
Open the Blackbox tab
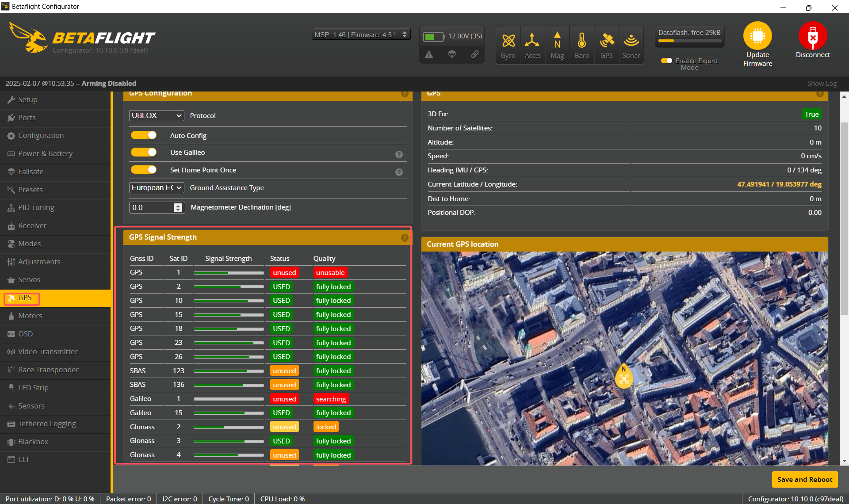[55, 442]
